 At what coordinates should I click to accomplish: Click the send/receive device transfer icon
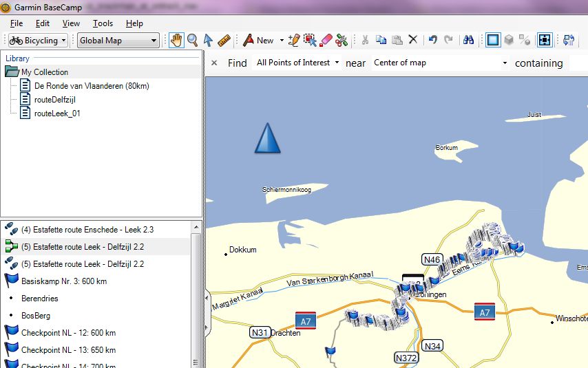coord(569,40)
